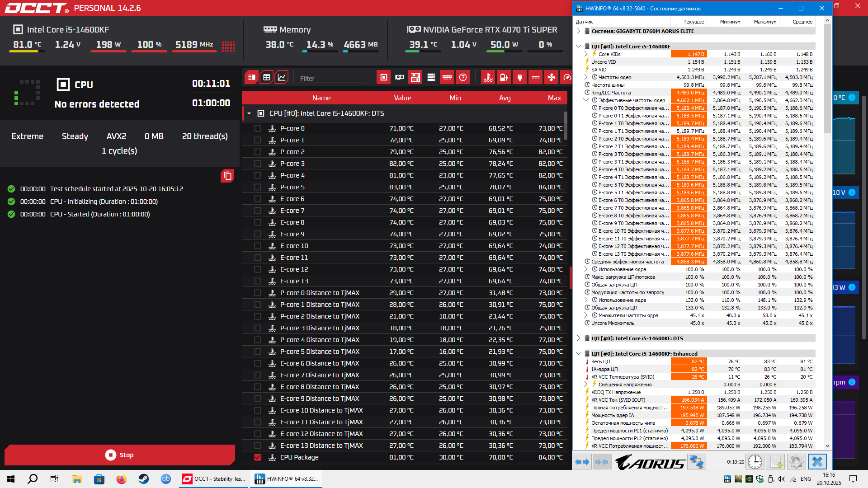This screenshot has height=488, width=868.
Task: Switch to the table view icon
Action: 267,77
